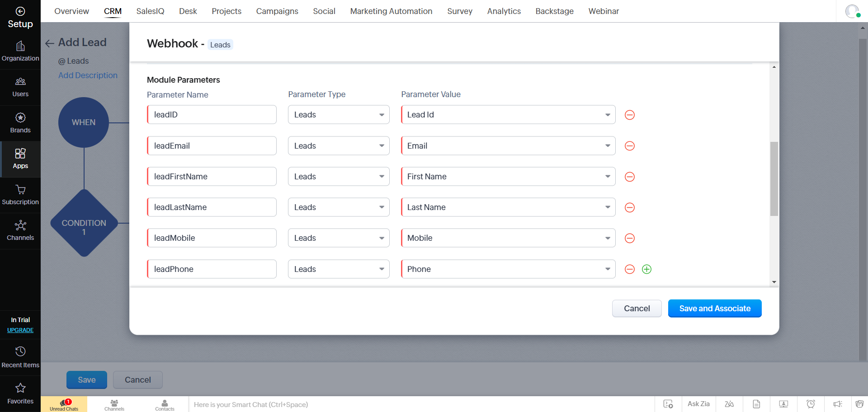Click the Add Description link

(x=88, y=75)
